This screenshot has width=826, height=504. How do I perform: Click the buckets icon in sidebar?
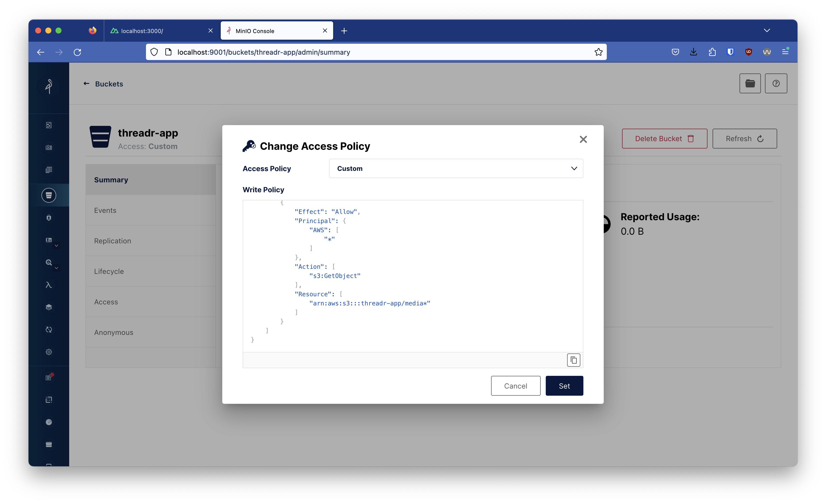click(49, 195)
